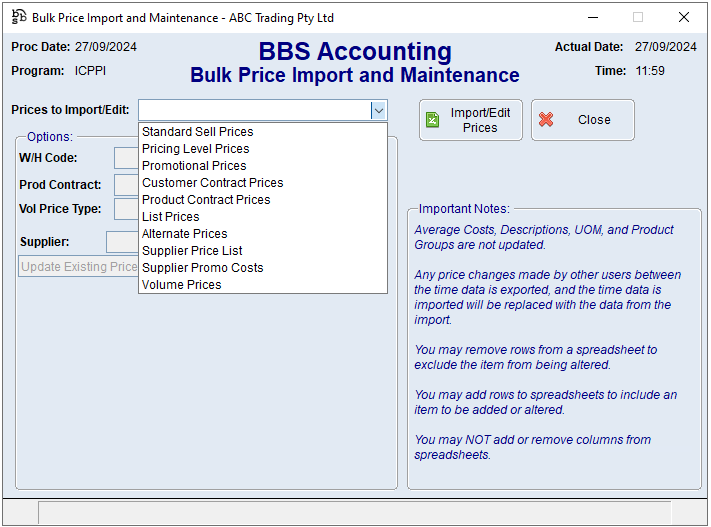The width and height of the screenshot is (711, 527).
Task: Focus the Supplier input field
Action: [x=121, y=242]
